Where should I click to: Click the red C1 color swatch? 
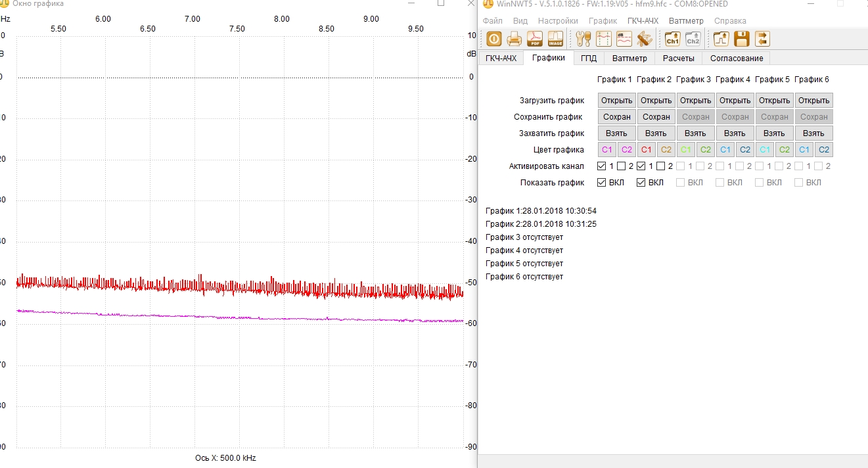[647, 150]
